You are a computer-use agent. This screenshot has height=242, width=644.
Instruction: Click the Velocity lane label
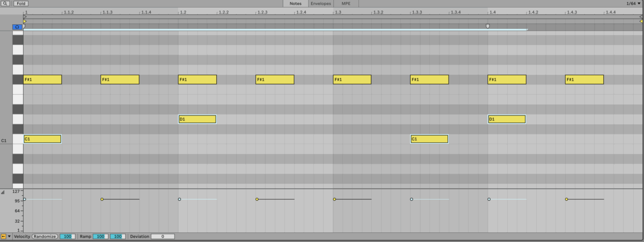[22, 237]
